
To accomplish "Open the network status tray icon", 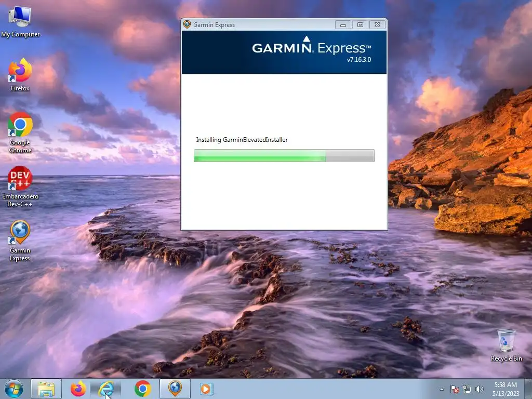I will [x=467, y=389].
